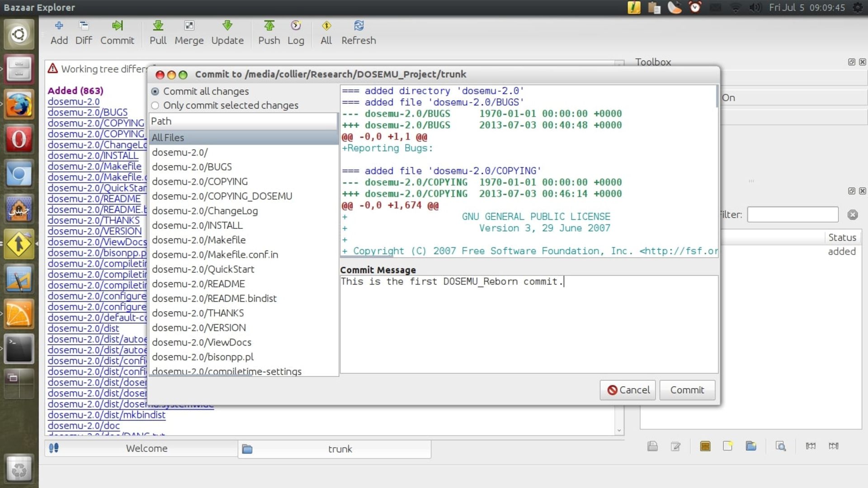Open the system volume indicator
The image size is (868, 488).
755,8
